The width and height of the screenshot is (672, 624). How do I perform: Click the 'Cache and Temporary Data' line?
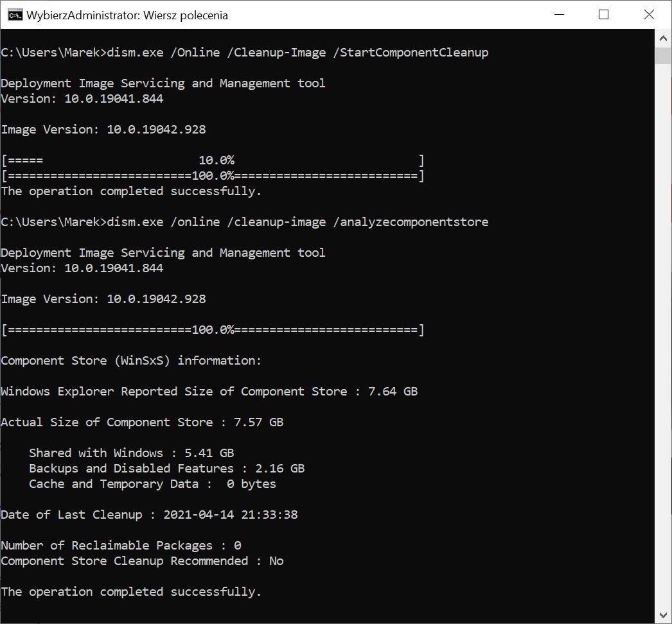point(152,484)
